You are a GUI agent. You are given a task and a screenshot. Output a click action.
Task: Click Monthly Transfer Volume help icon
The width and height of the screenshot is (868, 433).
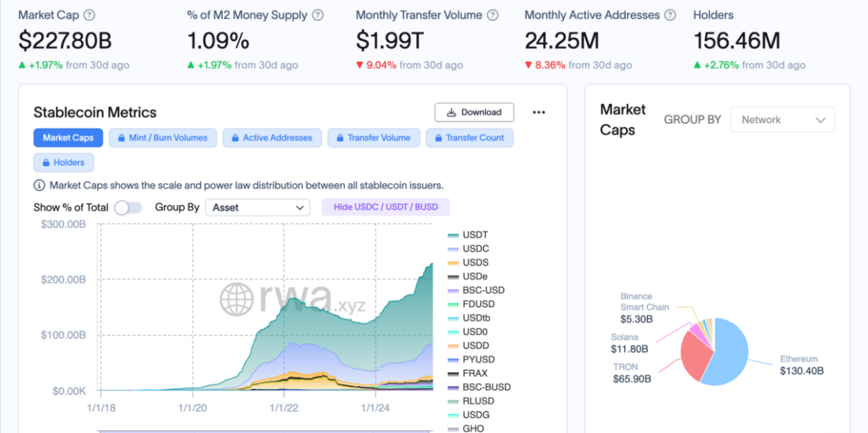492,15
